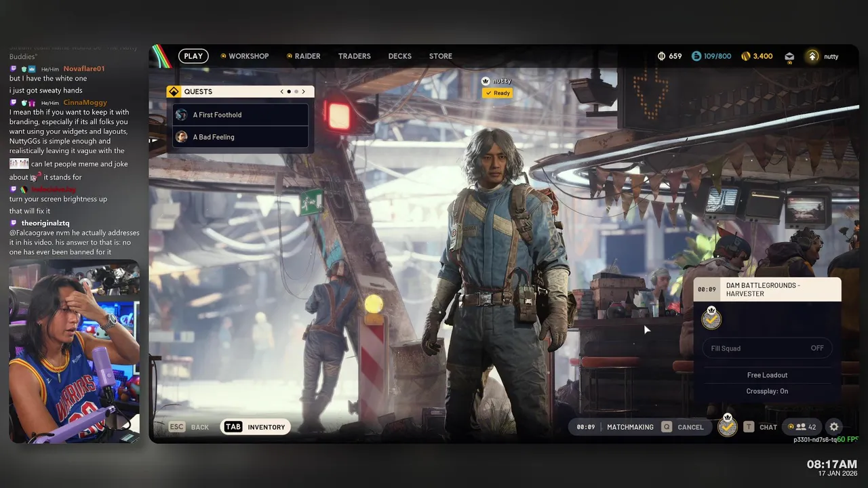The height and width of the screenshot is (488, 868).
Task: Click the Q key cancel icon
Action: point(667,427)
